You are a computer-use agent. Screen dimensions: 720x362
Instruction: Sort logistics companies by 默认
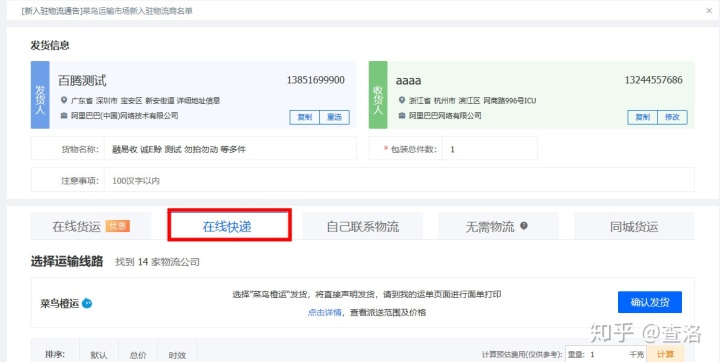click(x=99, y=354)
